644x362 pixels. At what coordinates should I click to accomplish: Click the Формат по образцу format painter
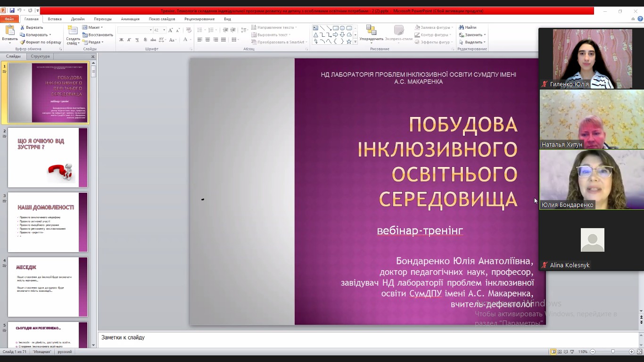point(40,42)
